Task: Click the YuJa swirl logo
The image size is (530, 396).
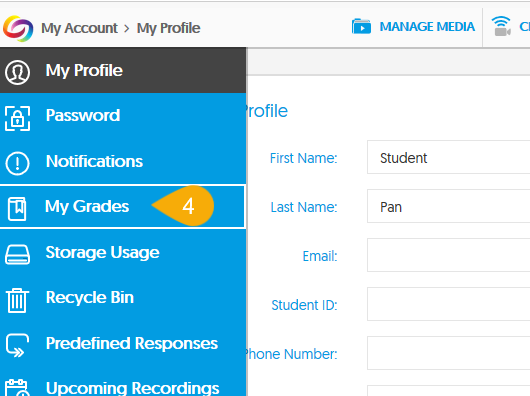Action: pyautogui.click(x=18, y=28)
